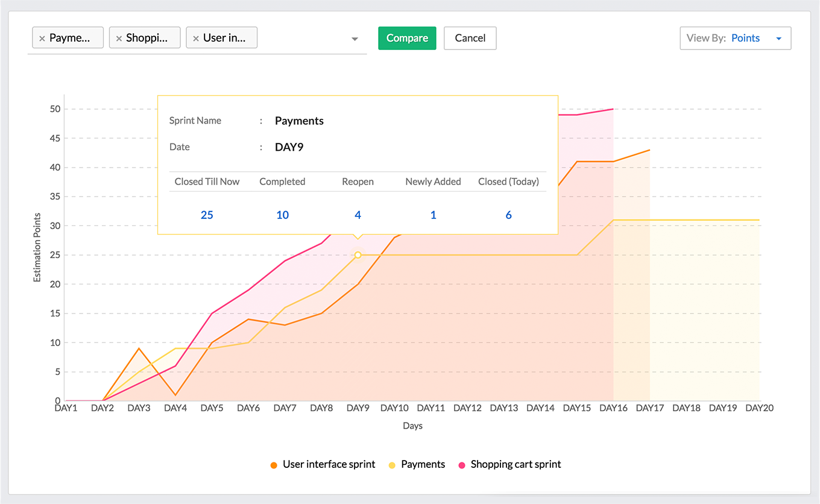Click the Cancel button
820x504 pixels.
click(x=470, y=38)
